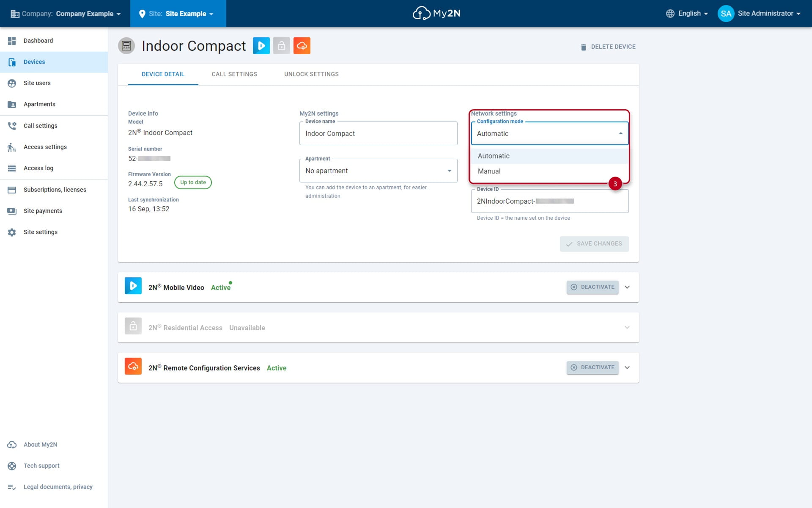This screenshot has width=812, height=508.
Task: Click the Device name input field
Action: coord(379,133)
